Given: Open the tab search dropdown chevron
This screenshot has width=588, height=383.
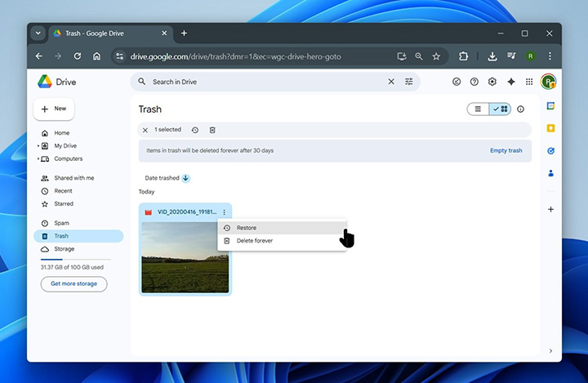Looking at the screenshot, I should pyautogui.click(x=38, y=33).
